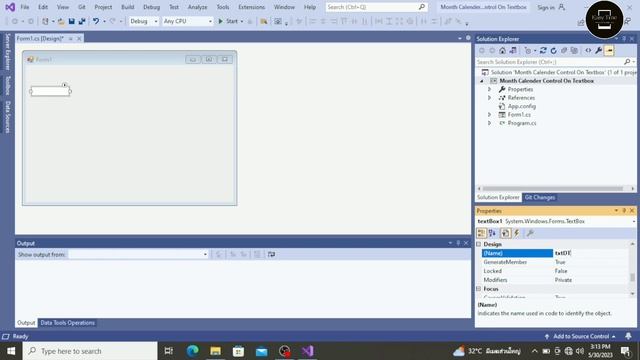
Task: Switch to Data Tools Operations tab
Action: (x=67, y=323)
